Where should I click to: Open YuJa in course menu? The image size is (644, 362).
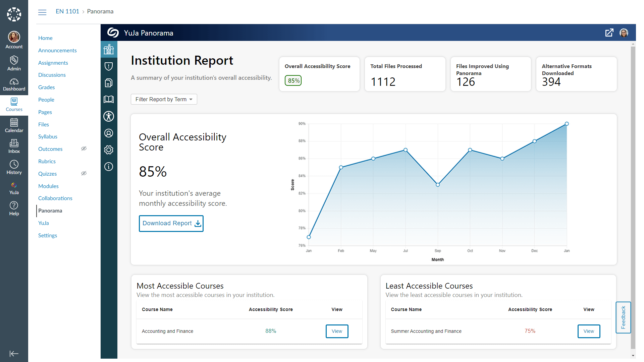[44, 223]
